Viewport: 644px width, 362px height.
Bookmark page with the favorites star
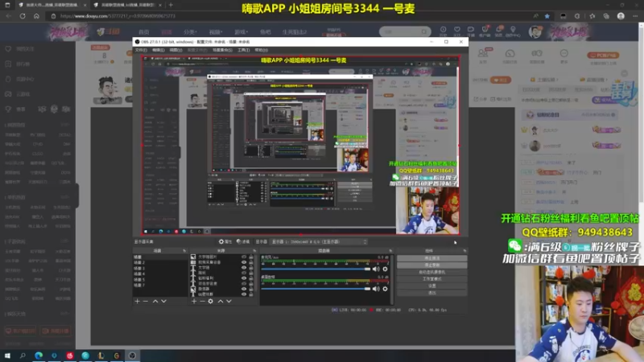(x=547, y=16)
